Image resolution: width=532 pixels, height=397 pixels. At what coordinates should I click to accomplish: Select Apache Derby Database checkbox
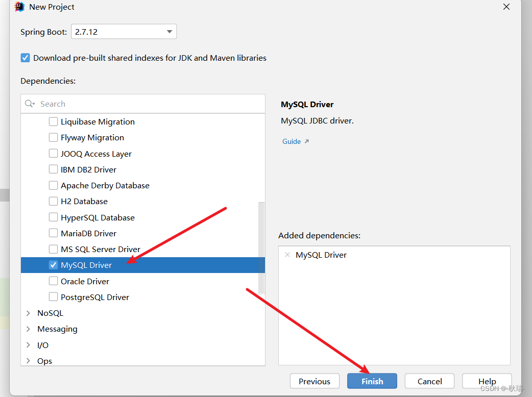coord(53,185)
